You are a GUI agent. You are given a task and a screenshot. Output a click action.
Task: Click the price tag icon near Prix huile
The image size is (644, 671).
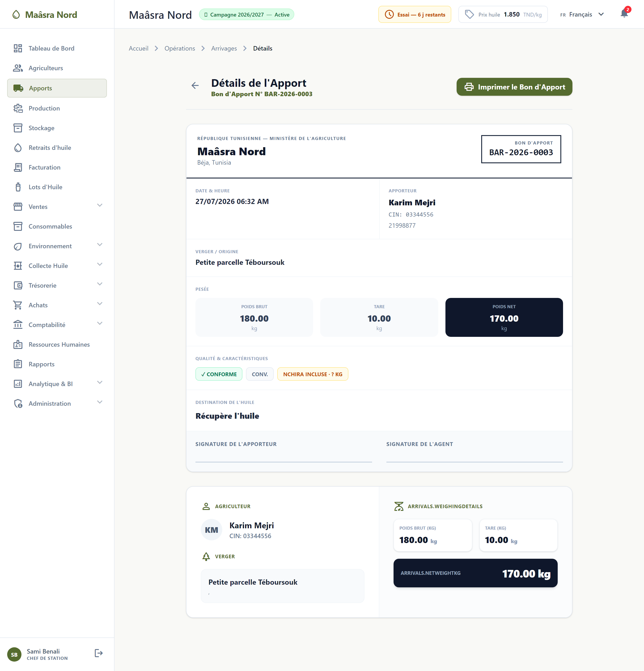[470, 14]
